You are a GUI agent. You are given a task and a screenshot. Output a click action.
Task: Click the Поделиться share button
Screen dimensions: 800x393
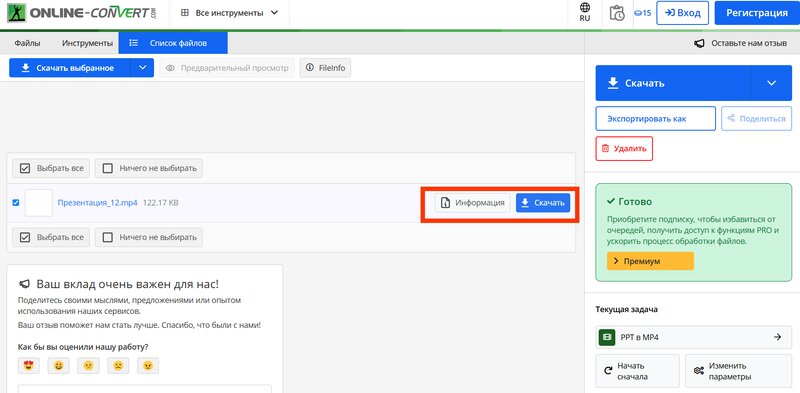point(757,118)
